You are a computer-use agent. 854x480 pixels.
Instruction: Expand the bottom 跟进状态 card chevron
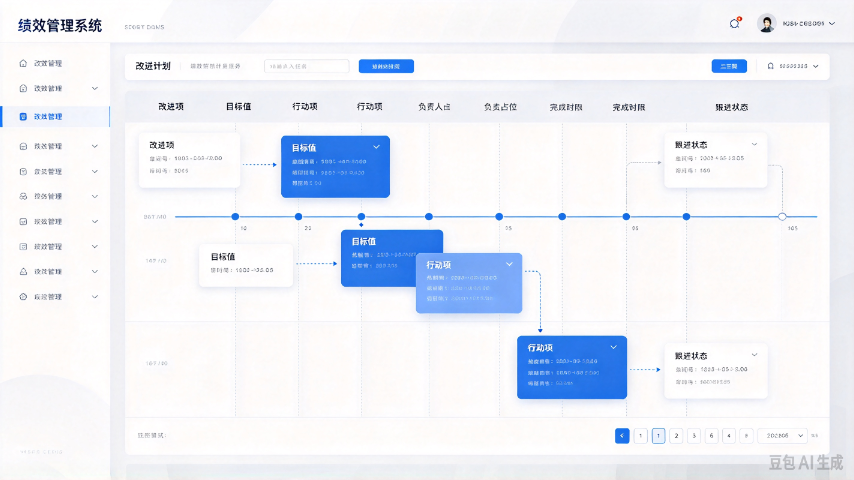(x=754, y=355)
